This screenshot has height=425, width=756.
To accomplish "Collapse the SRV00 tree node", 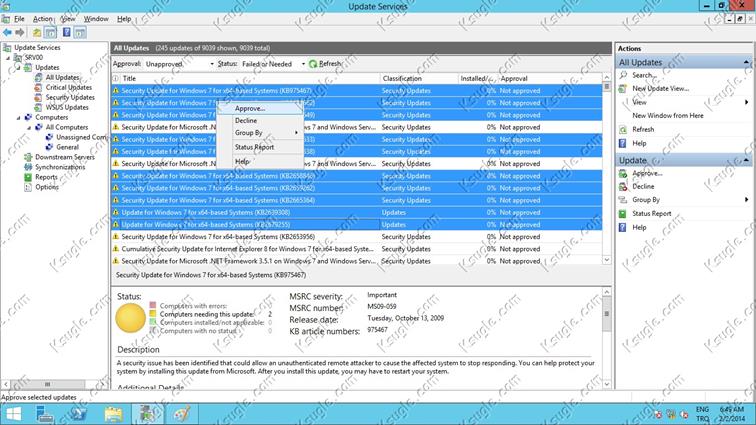I will click(x=8, y=57).
